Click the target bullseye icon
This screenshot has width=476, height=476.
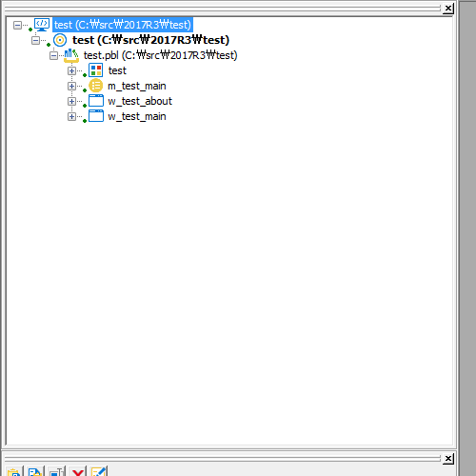(60, 40)
